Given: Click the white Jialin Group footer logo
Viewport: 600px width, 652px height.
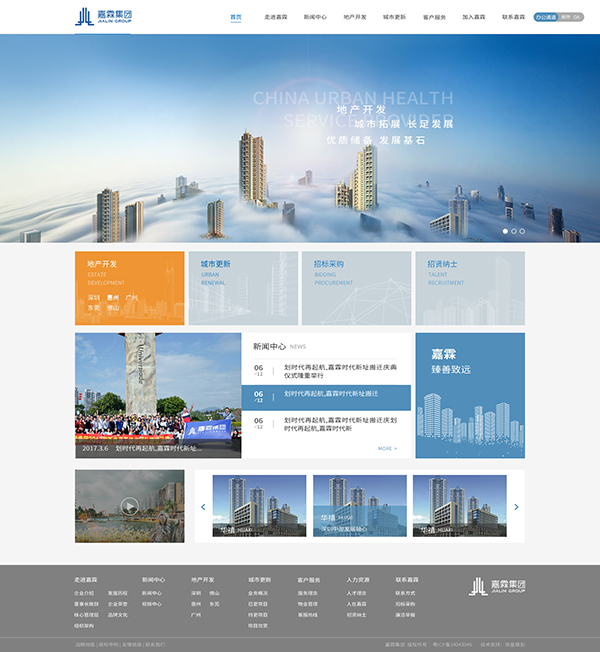Looking at the screenshot, I should [x=497, y=586].
